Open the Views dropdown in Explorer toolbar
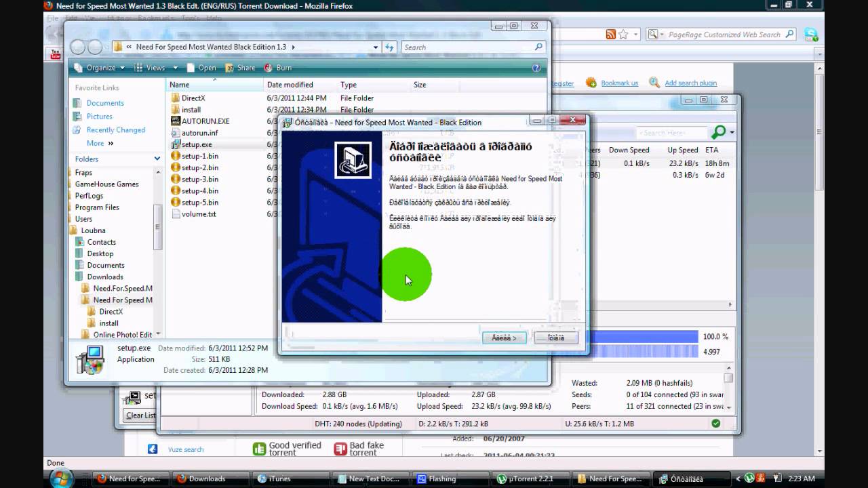The width and height of the screenshot is (868, 488). 155,68
